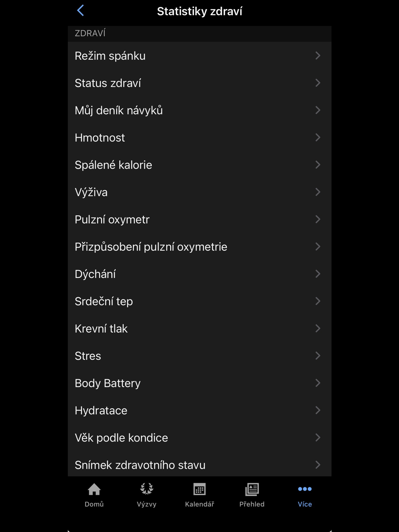The height and width of the screenshot is (532, 399).
Task: Open the Kalendář calendar icon
Action: click(x=199, y=489)
